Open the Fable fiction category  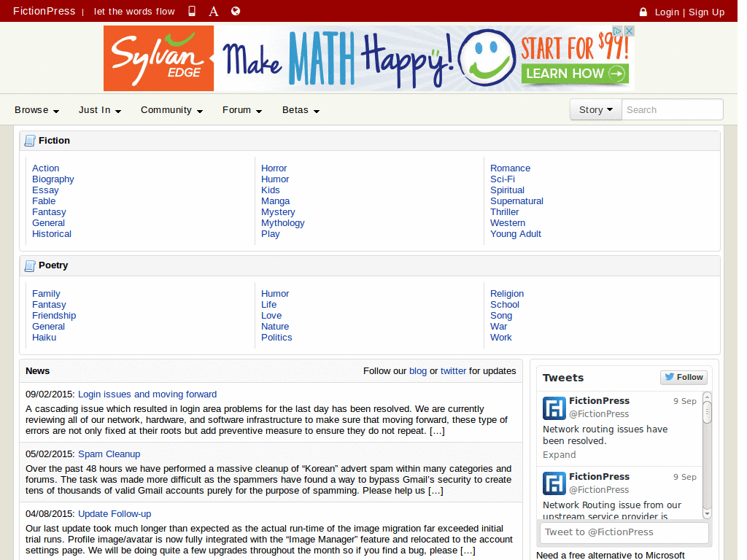tap(44, 201)
